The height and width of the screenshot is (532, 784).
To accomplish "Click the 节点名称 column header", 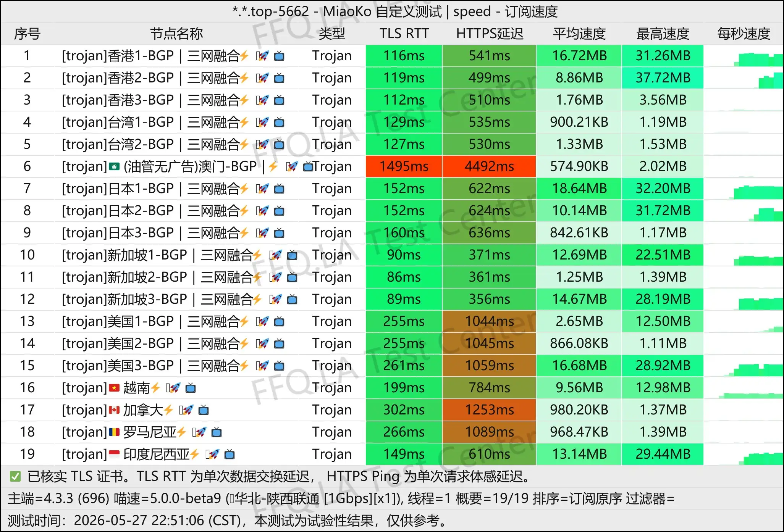I will coord(176,34).
